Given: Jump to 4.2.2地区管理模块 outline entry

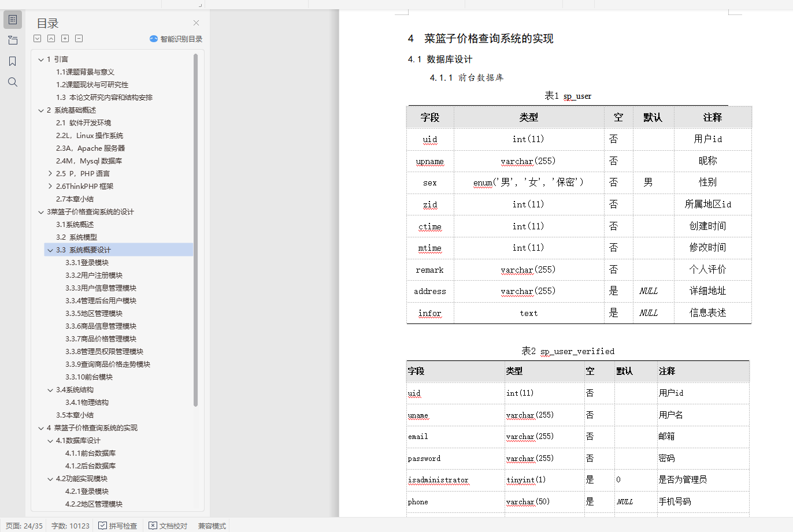Looking at the screenshot, I should click(94, 504).
